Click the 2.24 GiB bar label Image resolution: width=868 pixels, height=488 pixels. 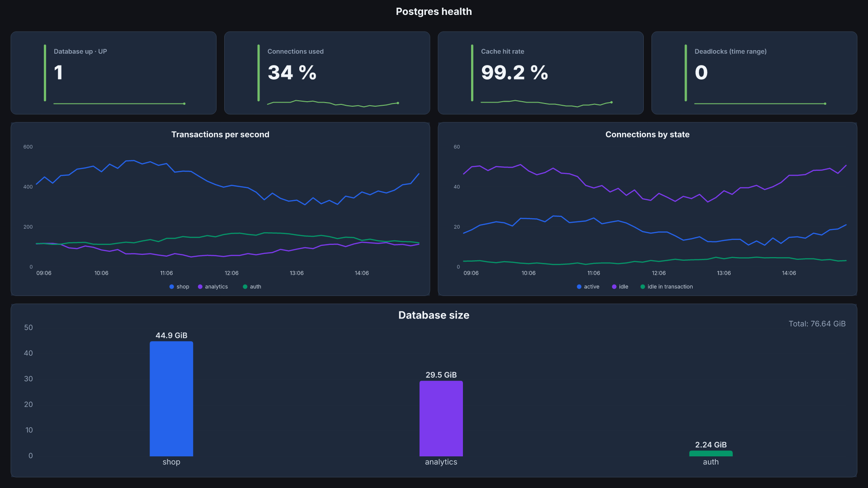(711, 445)
